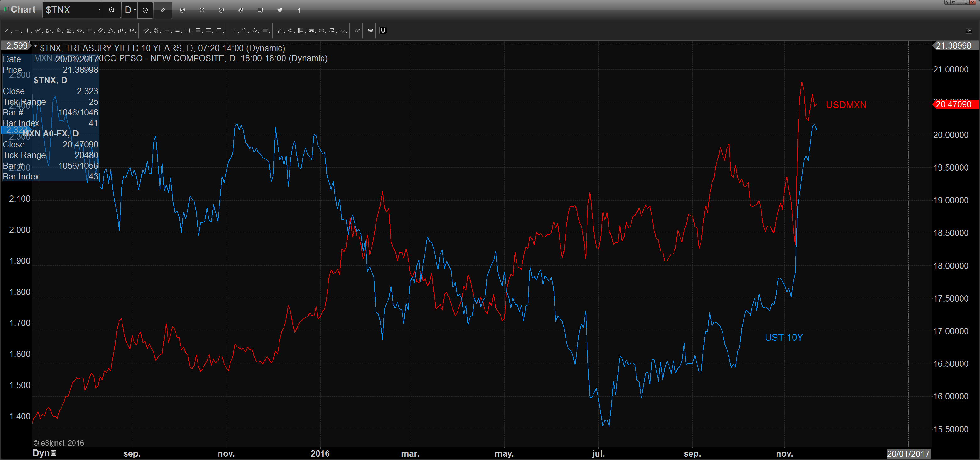Click the 20/01/2017 date label on time axis

[x=908, y=453]
